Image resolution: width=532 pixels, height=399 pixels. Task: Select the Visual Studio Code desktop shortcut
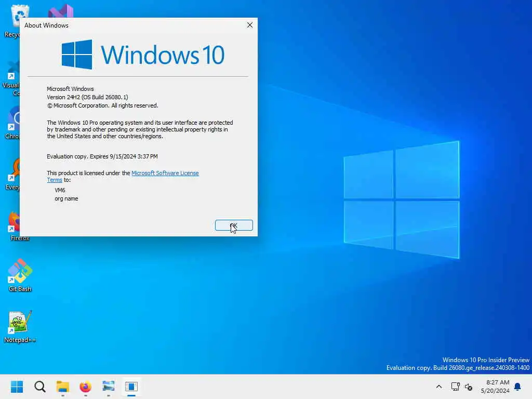(x=11, y=79)
